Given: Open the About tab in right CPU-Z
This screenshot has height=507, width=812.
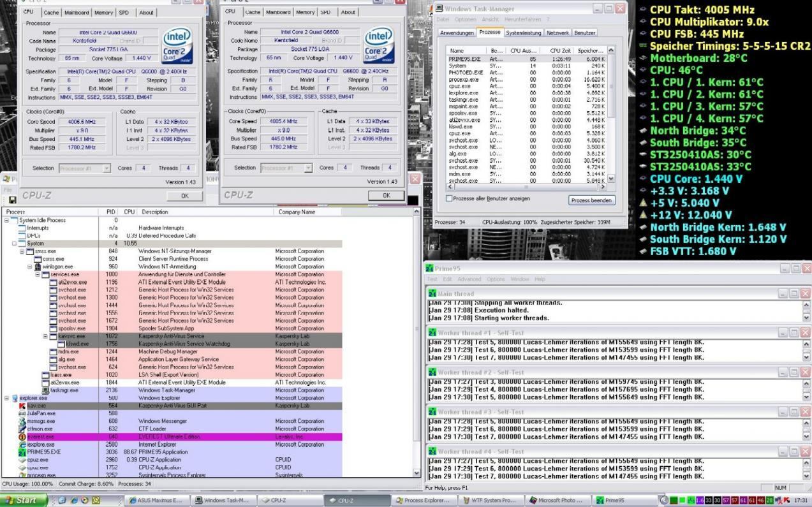Looking at the screenshot, I should click(x=348, y=12).
